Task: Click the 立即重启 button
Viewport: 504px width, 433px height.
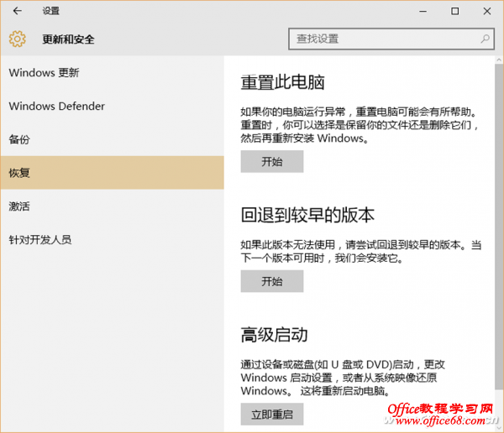Action: (x=271, y=414)
